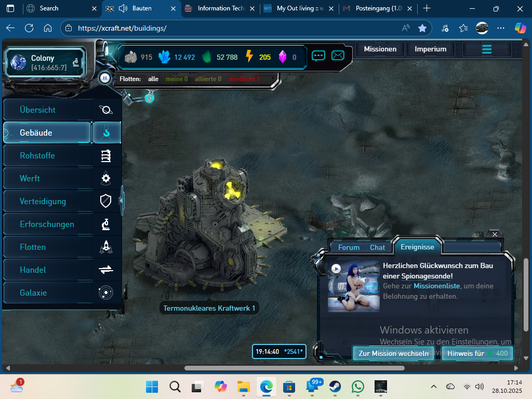Collapse the left sidebar using arrow handle
Viewport: 532px width, 399px height.
tap(122, 199)
